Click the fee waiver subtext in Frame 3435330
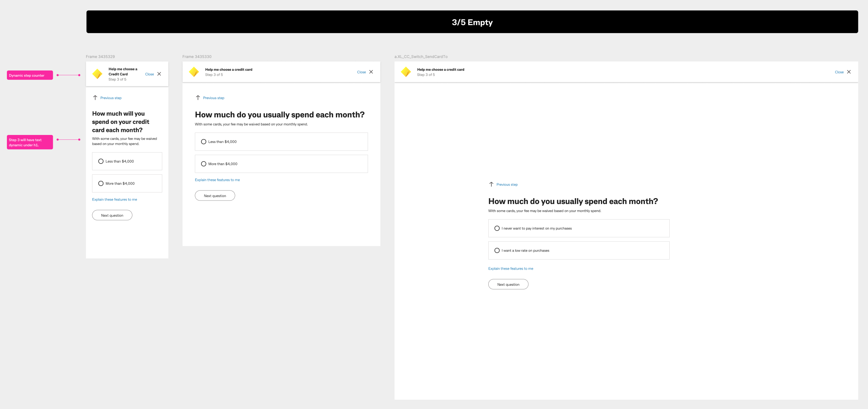The width and height of the screenshot is (868, 409). click(x=251, y=124)
